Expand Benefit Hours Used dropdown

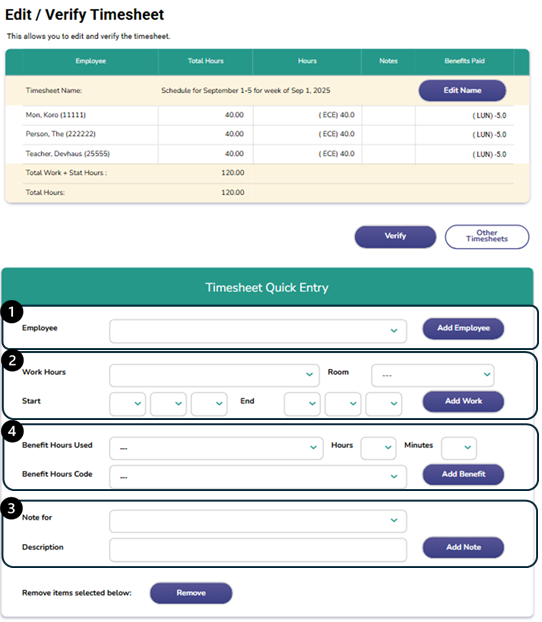point(216,448)
